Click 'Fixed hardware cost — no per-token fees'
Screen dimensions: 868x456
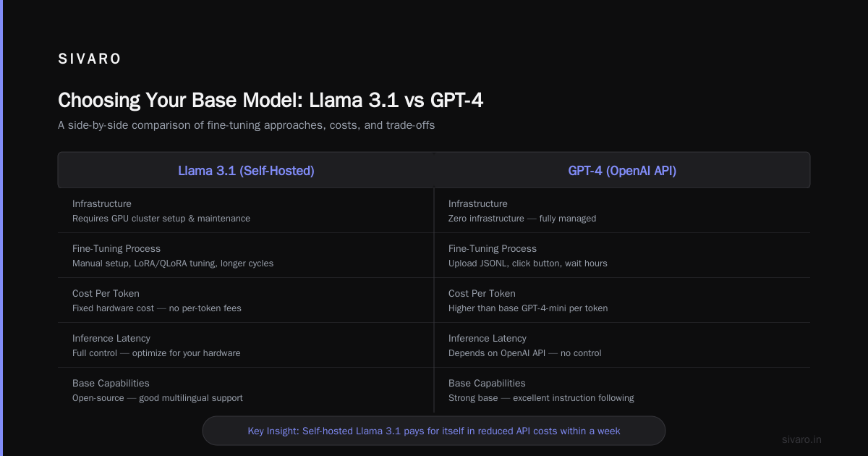[157, 308]
